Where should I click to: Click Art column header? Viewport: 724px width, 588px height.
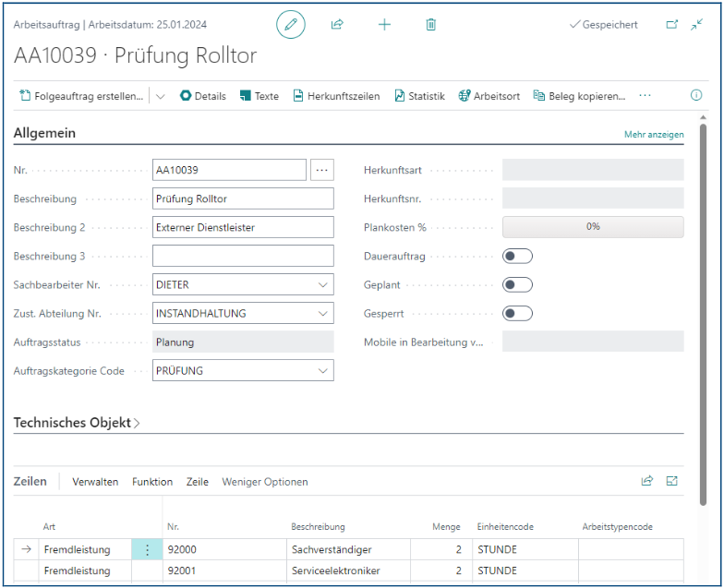pyautogui.click(x=49, y=526)
